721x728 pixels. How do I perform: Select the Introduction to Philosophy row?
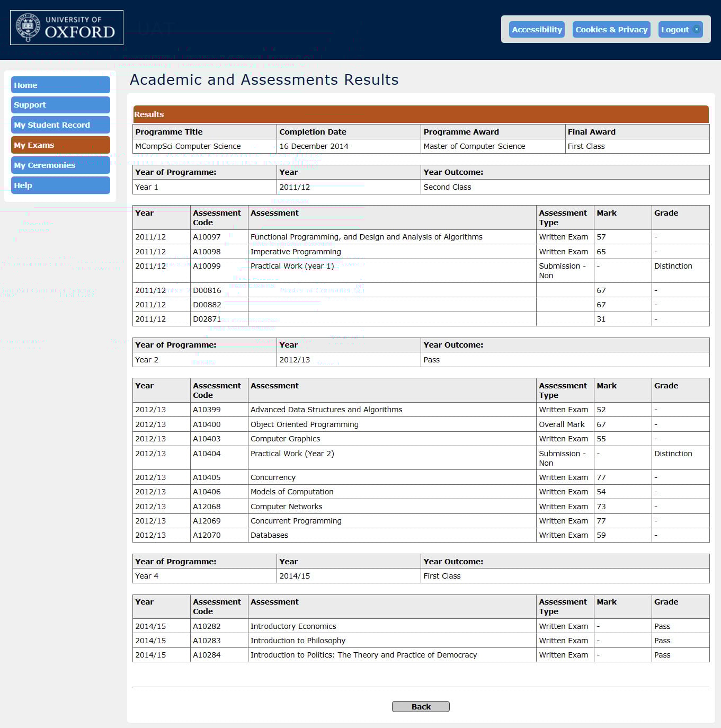pos(298,641)
